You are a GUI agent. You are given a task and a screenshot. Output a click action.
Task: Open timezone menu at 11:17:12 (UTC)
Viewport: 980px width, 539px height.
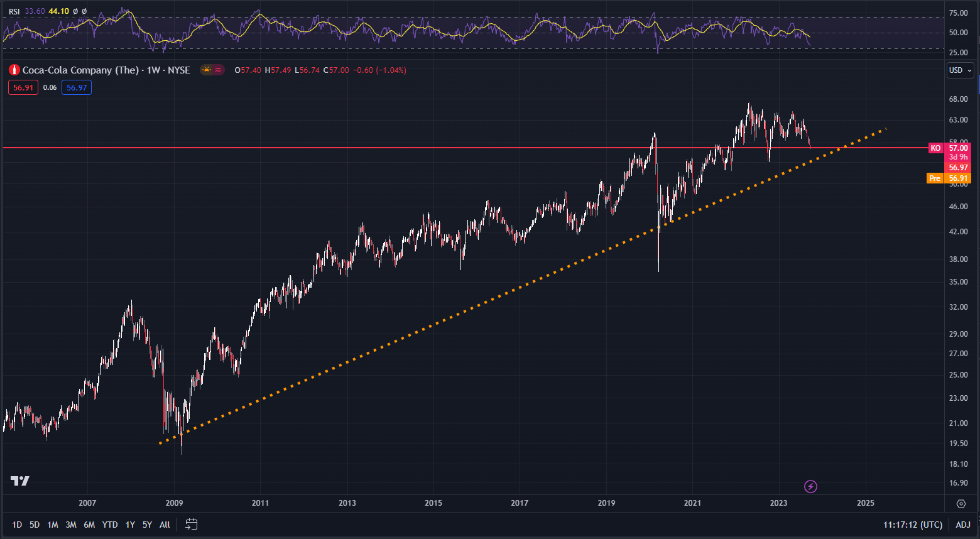[x=913, y=525]
